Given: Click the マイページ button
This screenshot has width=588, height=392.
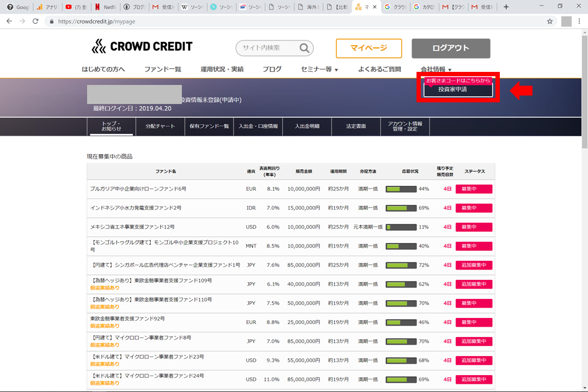Looking at the screenshot, I should (x=369, y=48).
